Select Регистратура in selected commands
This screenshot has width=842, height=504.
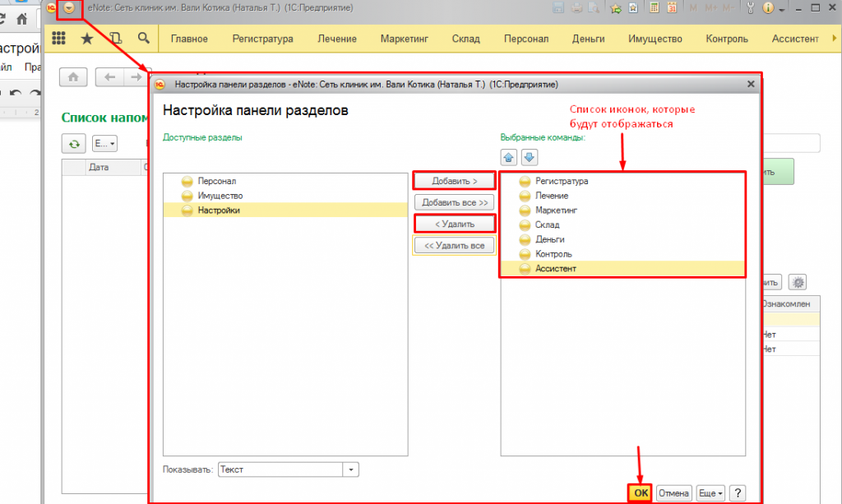pyautogui.click(x=623, y=181)
